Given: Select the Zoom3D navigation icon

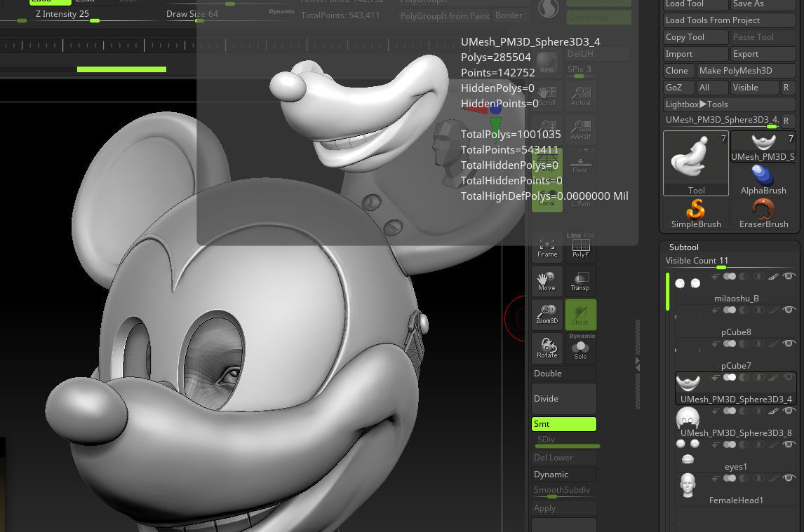Looking at the screenshot, I should [x=547, y=314].
